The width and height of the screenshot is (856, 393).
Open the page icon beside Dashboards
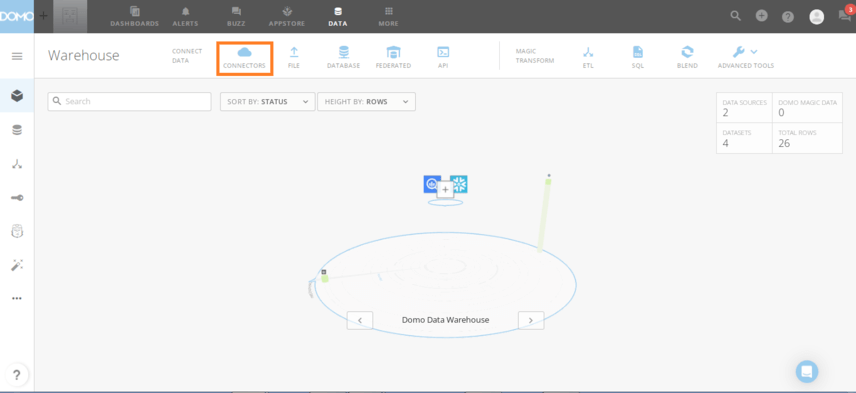tap(70, 16)
